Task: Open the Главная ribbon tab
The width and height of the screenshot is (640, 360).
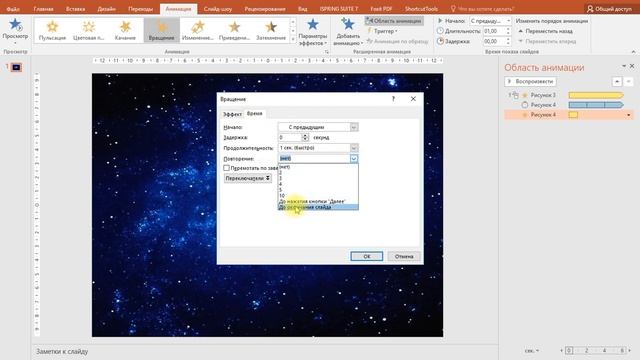Action: [43, 9]
